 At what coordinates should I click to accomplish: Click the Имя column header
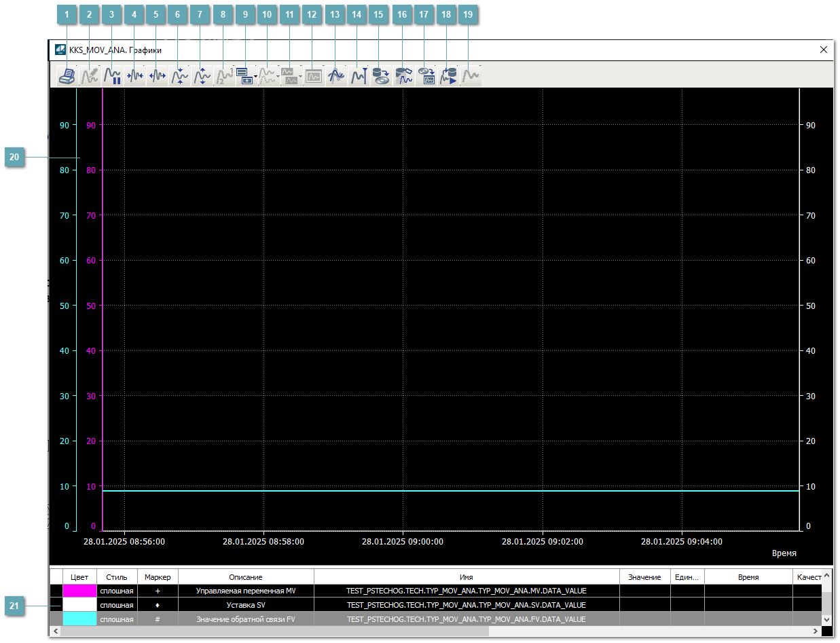(466, 577)
